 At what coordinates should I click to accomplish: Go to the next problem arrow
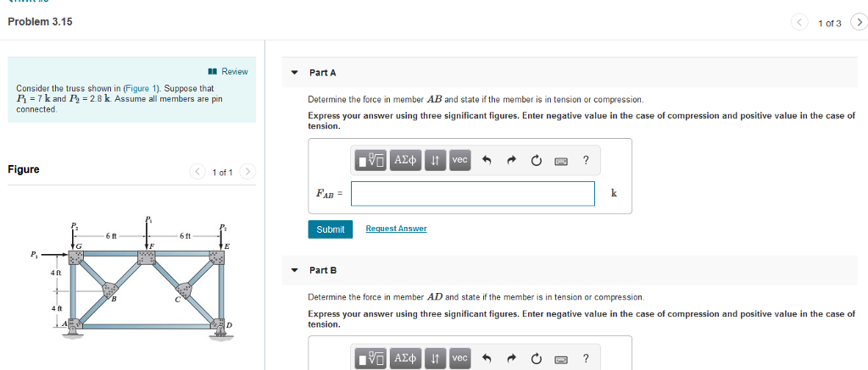tap(859, 23)
